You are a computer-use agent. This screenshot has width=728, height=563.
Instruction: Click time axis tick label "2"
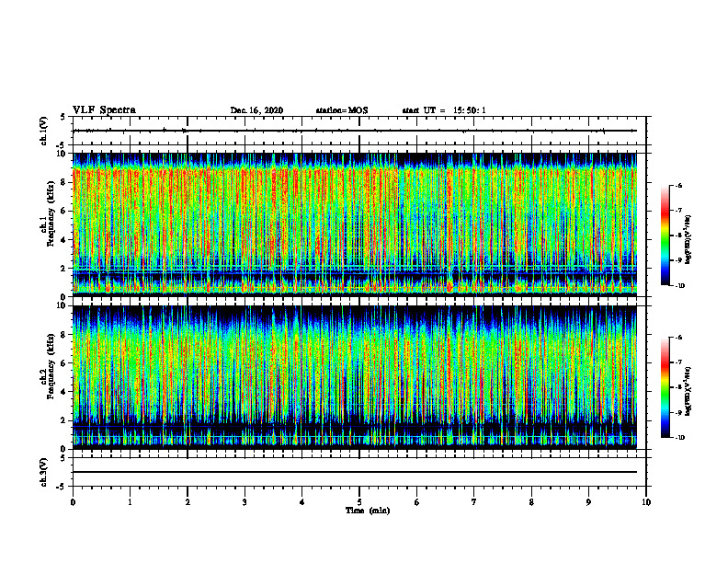coord(188,502)
